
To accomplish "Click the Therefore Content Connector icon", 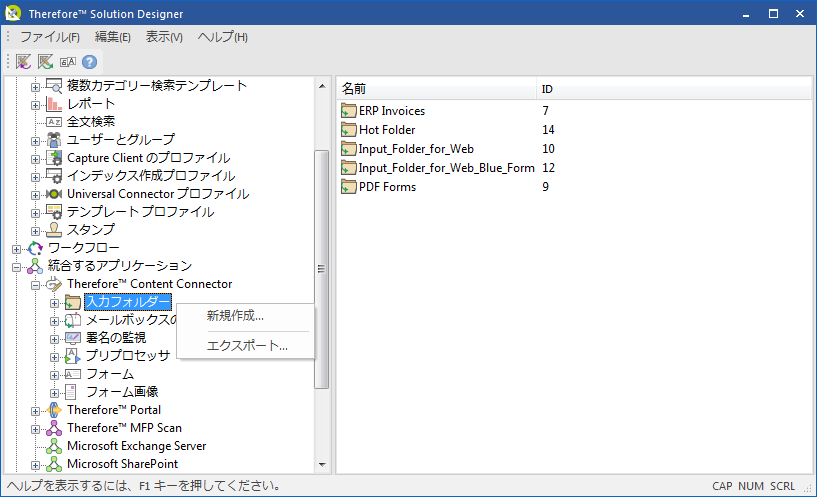I will (54, 284).
